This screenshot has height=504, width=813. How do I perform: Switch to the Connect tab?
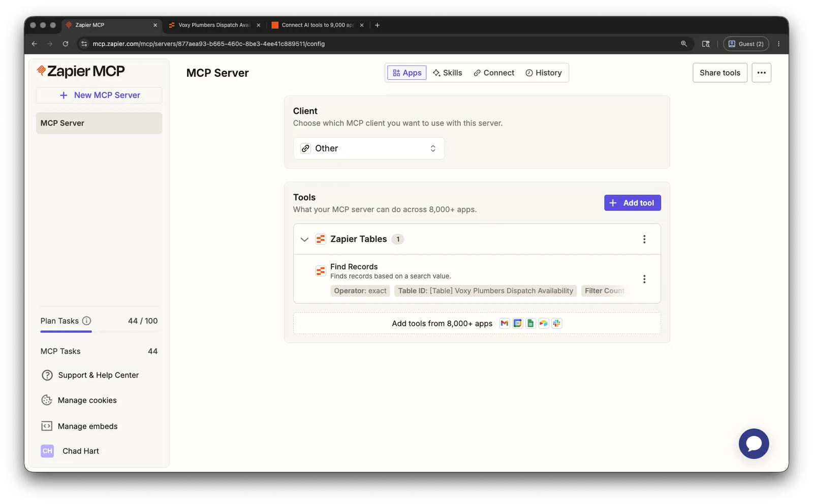coord(494,73)
